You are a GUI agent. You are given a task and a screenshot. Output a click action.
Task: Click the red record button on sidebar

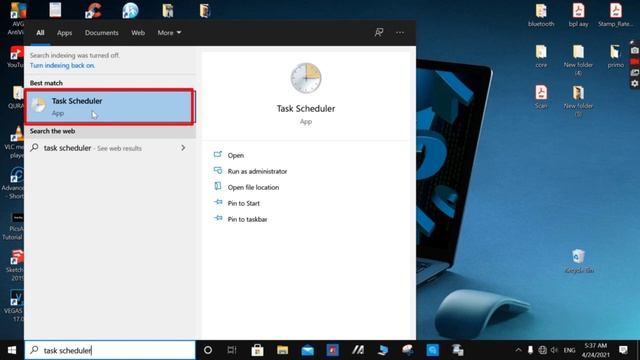(634, 61)
